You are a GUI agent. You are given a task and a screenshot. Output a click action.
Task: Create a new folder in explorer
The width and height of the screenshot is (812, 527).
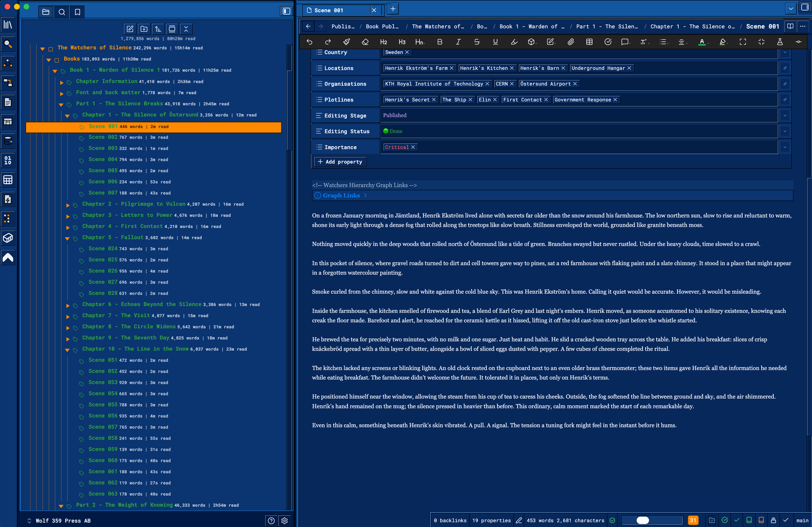(x=144, y=29)
